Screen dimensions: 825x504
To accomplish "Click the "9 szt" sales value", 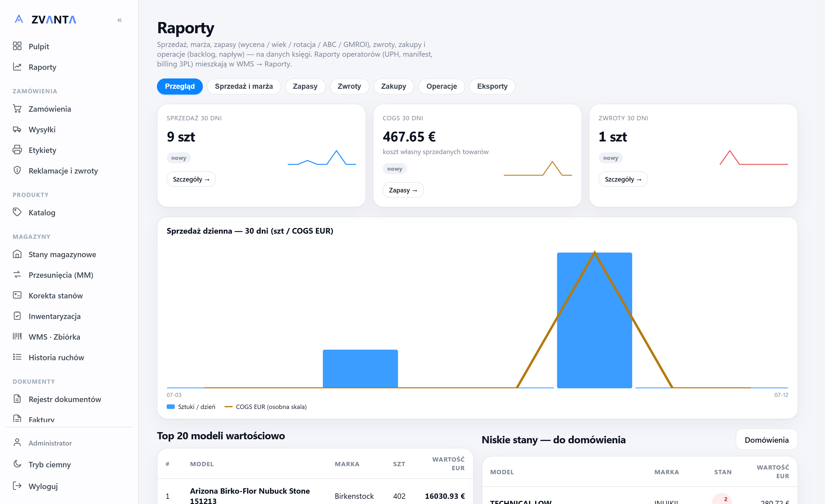I will pos(181,137).
